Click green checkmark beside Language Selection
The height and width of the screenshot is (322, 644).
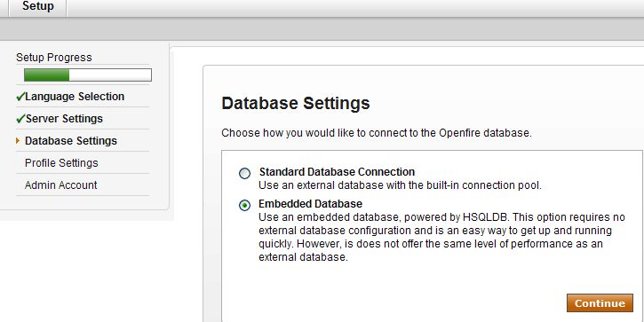point(20,97)
